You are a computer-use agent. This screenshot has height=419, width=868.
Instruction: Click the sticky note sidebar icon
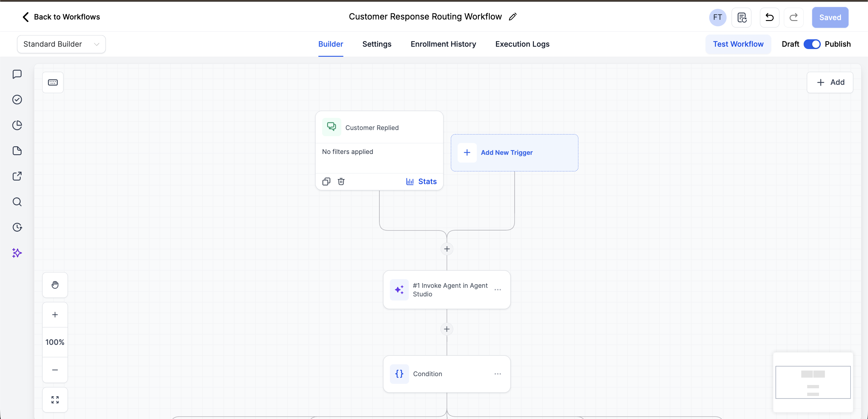[x=17, y=151]
